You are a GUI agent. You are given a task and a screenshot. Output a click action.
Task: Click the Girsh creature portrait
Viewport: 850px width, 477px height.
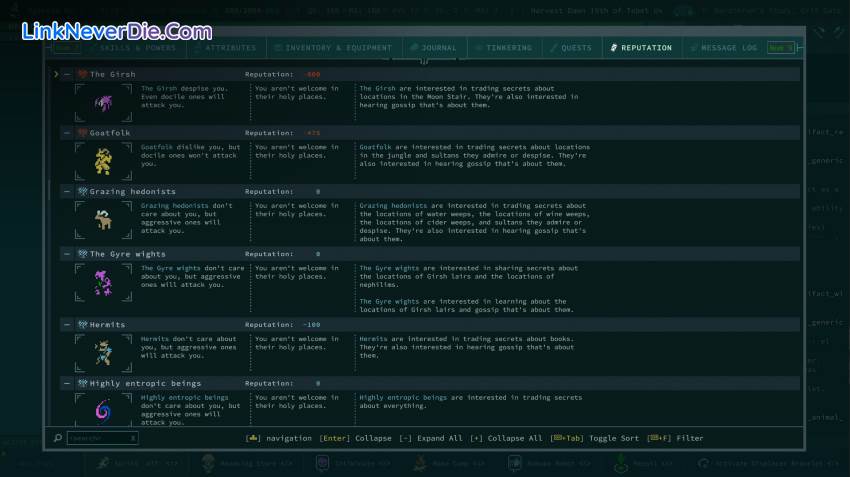tap(102, 103)
